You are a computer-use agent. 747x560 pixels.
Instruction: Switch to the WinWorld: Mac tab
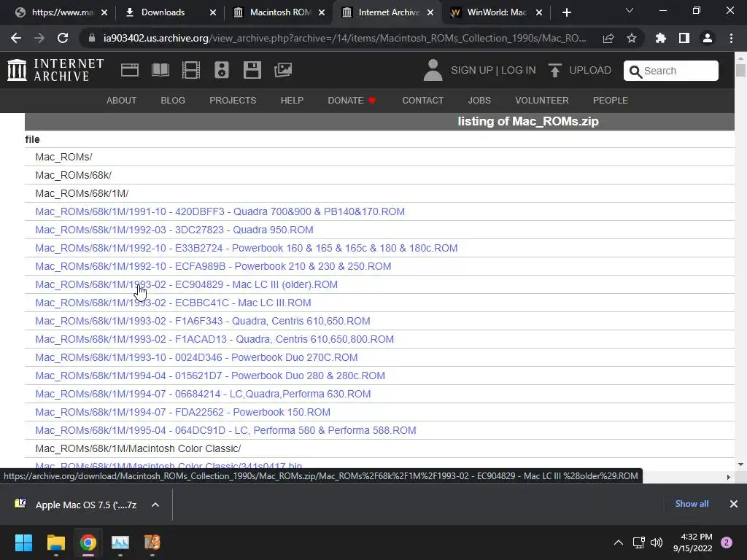pyautogui.click(x=496, y=12)
